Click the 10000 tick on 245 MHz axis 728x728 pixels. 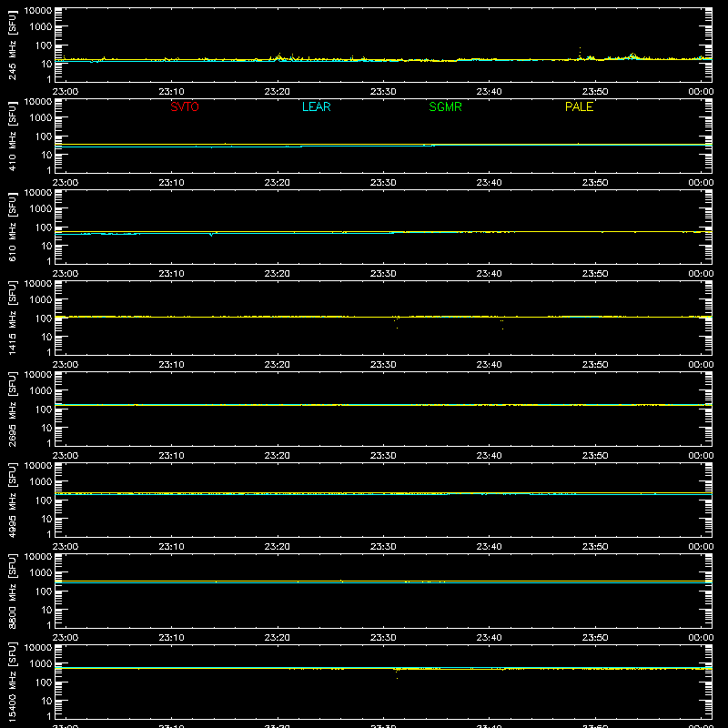(38, 11)
